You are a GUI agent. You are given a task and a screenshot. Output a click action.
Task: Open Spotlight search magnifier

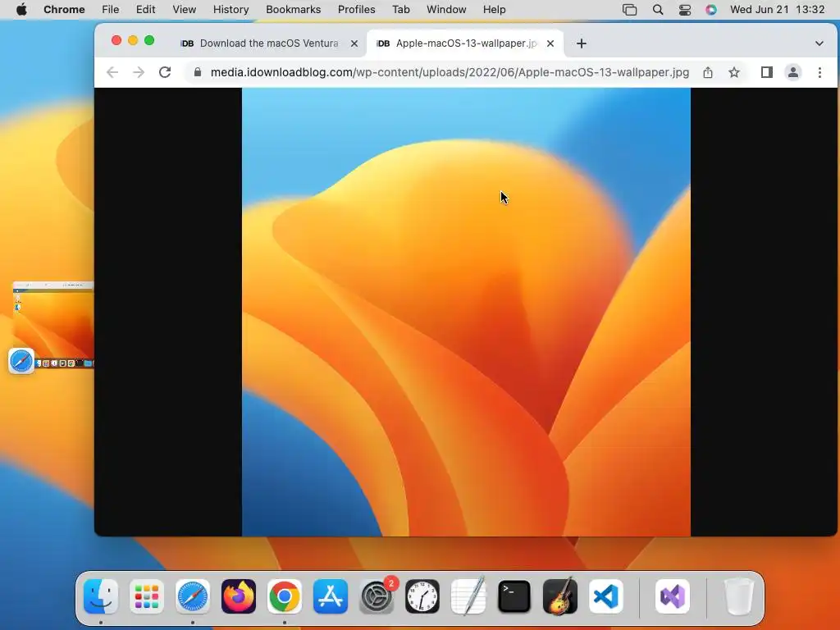point(658,10)
